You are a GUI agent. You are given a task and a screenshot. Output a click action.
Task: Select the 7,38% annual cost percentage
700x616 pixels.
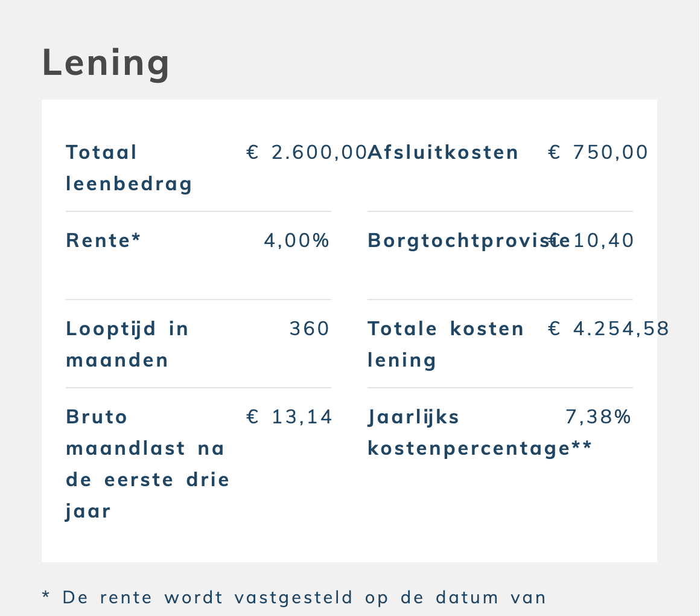(x=598, y=417)
